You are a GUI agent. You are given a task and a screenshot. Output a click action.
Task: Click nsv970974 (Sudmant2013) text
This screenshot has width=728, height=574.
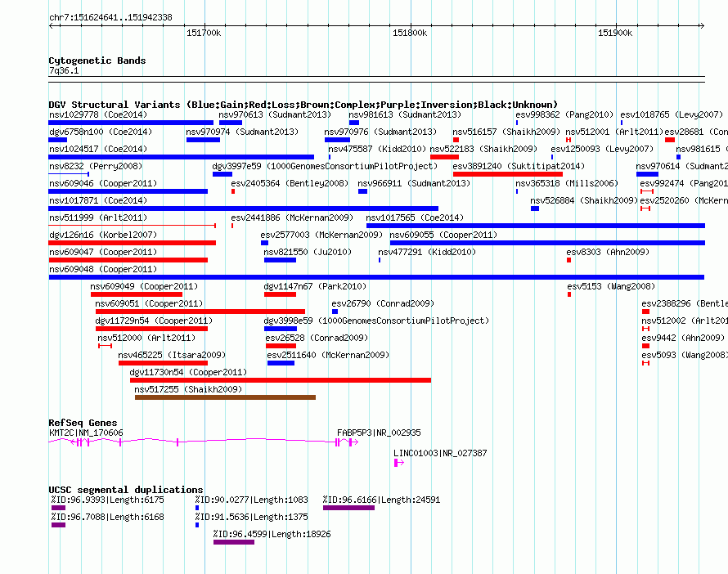242,132
